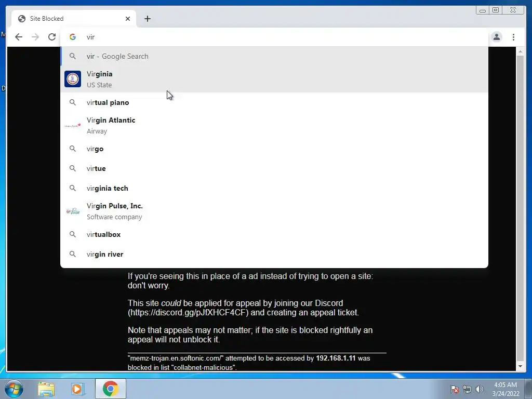532x399 pixels.
Task: Click the 192.168.1.11 IP address text
Action: tap(336, 358)
